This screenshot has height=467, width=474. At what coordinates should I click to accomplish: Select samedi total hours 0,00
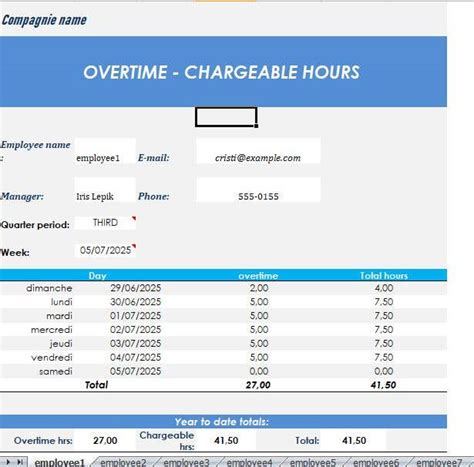click(384, 371)
